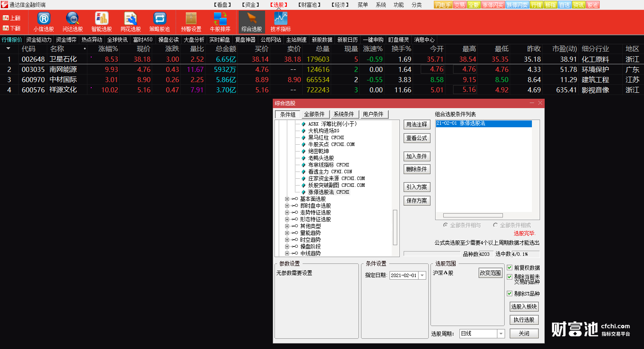This screenshot has width=644, height=349.
Task: Open the 大盘分析 sub-tab
Action: pos(194,40)
